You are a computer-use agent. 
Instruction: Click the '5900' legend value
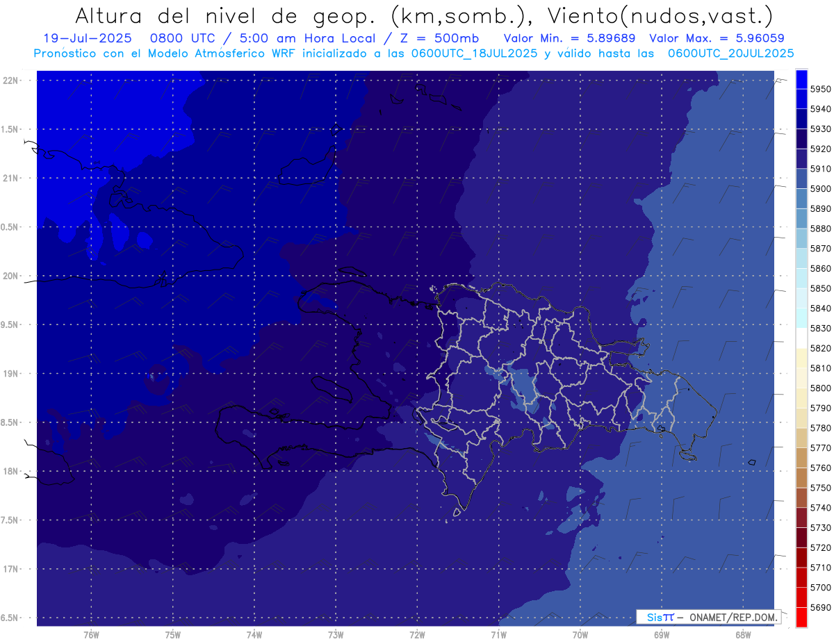[x=821, y=189]
